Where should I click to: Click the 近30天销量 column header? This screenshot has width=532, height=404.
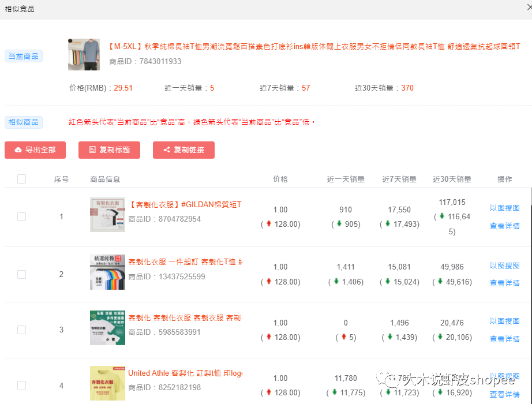tap(452, 179)
